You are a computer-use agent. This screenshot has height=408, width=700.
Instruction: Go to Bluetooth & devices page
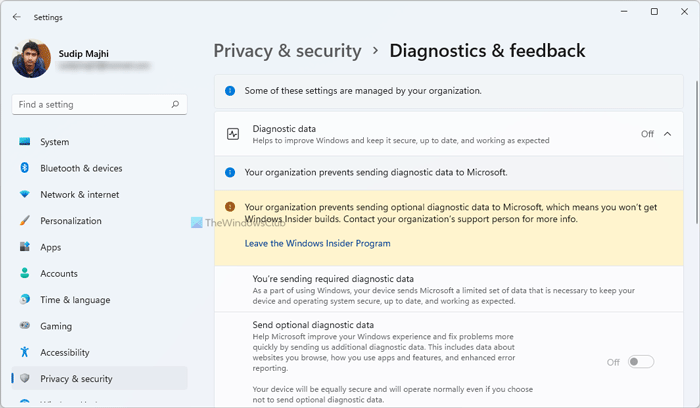click(99, 168)
